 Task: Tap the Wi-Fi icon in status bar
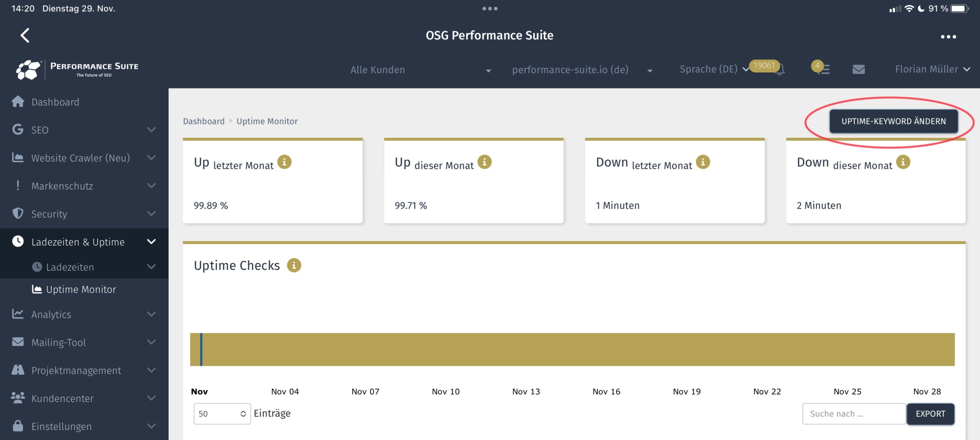[909, 8]
